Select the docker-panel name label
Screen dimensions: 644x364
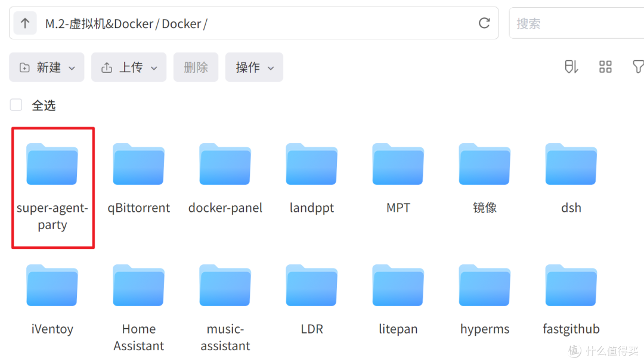click(225, 208)
